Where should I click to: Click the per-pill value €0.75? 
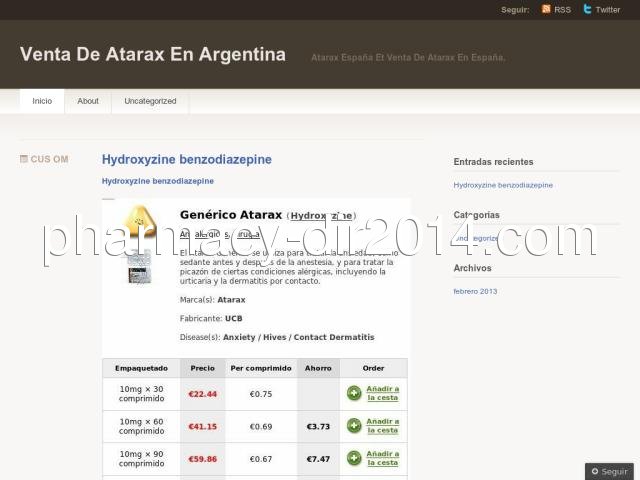(x=261, y=394)
